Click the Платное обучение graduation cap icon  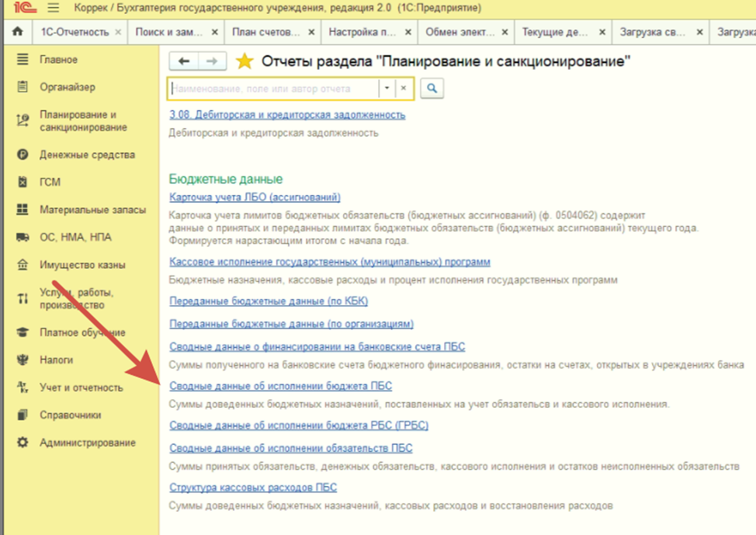23,332
